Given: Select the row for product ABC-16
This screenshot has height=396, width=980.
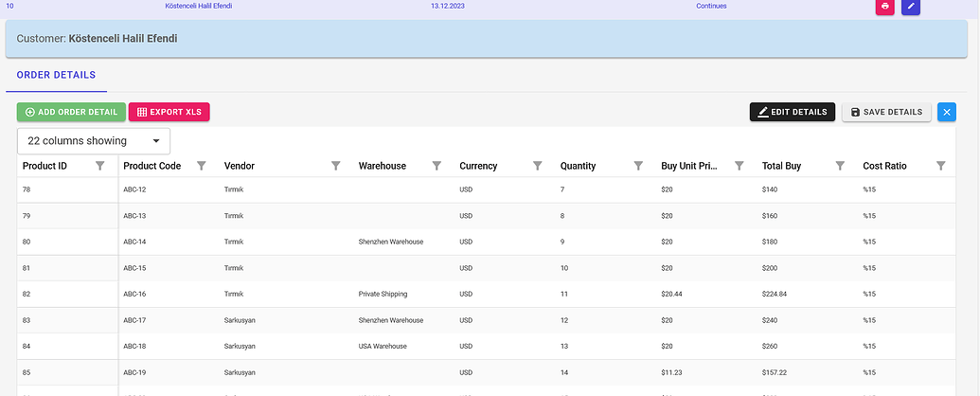Looking at the screenshot, I should coord(487,294).
